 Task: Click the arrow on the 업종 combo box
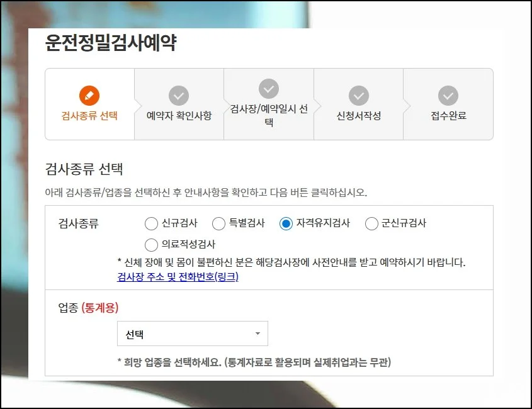tap(258, 333)
